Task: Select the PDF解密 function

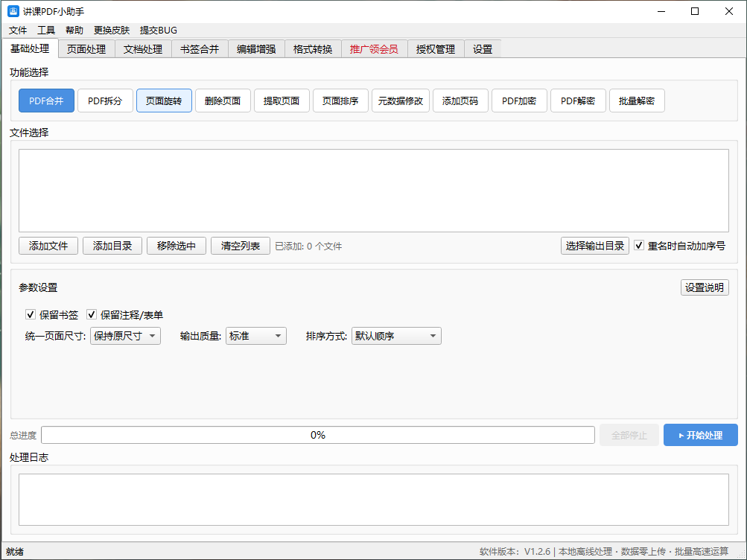Action: pos(578,101)
